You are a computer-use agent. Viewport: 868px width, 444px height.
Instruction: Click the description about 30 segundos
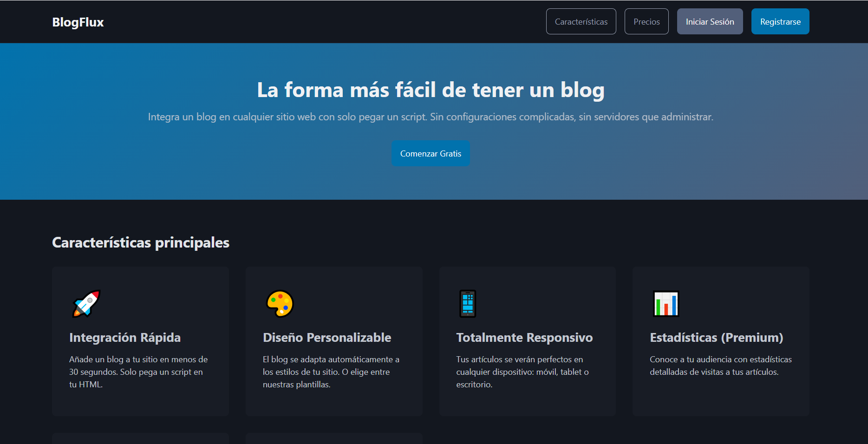(x=138, y=372)
